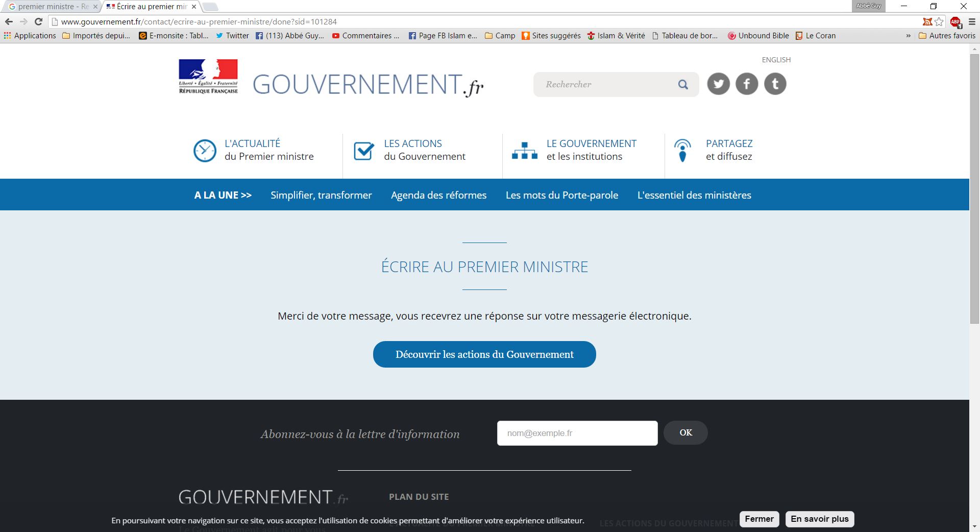Open Chrome hamburger menu
The height and width of the screenshot is (532, 980).
click(x=972, y=22)
